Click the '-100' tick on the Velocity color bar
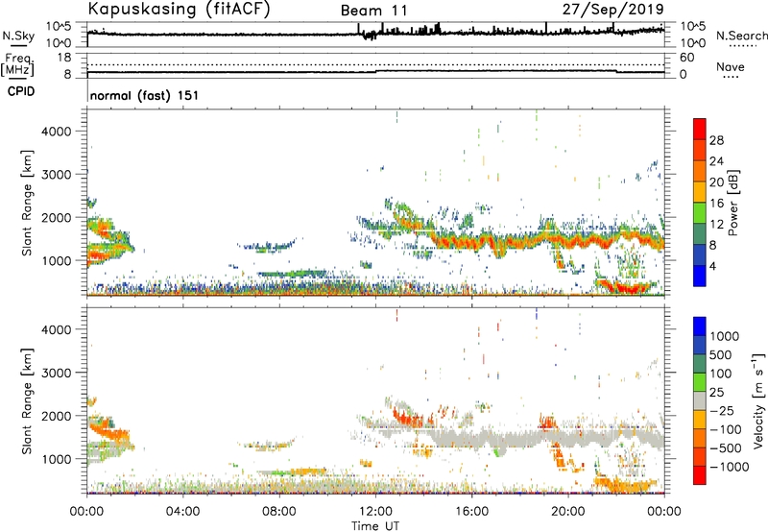 [726, 429]
